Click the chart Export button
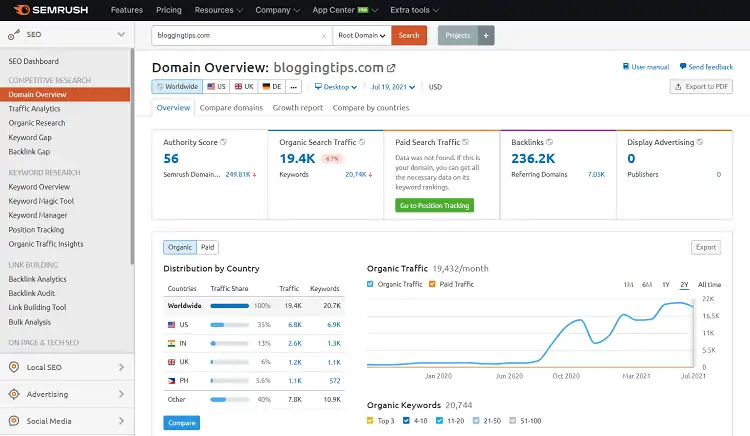Viewport: 750px width, 436px height. 706,247
